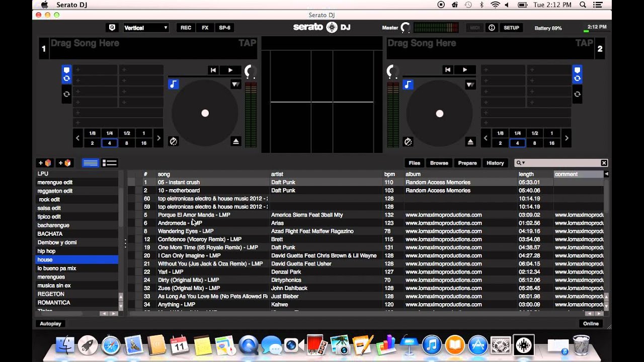Adjust the deck 2 gain knob
The height and width of the screenshot is (362, 644).
tap(392, 71)
